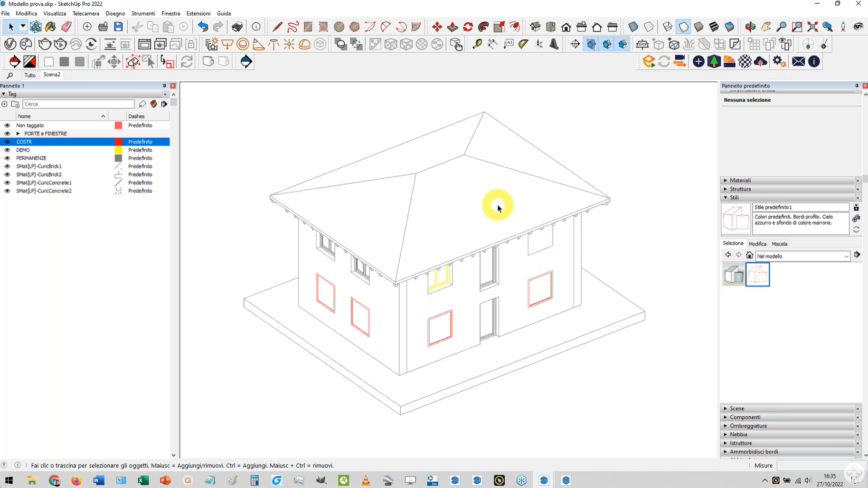The width and height of the screenshot is (868, 488).
Task: Hide the DEMO tag with eye icon
Action: 7,150
